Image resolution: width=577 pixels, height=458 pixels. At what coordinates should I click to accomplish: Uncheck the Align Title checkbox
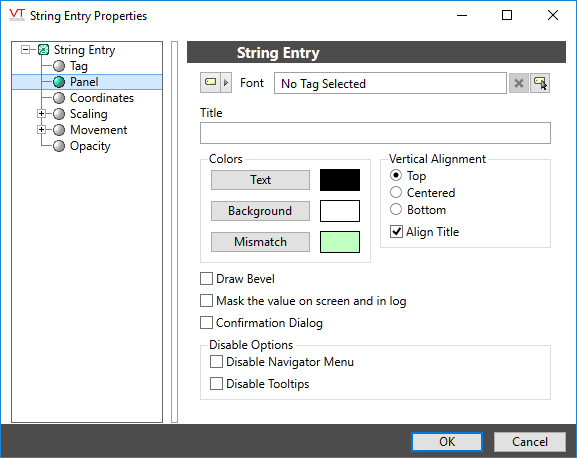tap(396, 232)
